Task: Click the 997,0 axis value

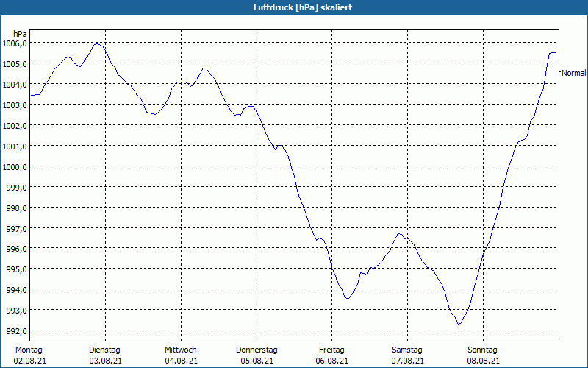Action: click(x=17, y=229)
